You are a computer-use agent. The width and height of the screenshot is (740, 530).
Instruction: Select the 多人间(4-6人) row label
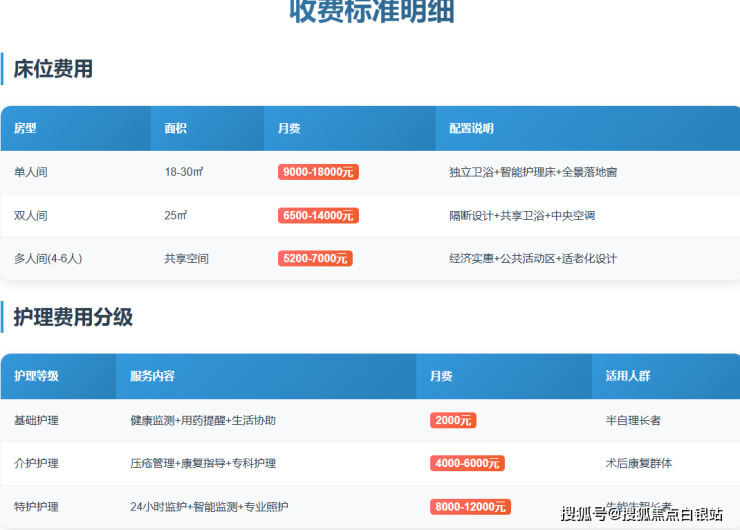click(x=48, y=258)
